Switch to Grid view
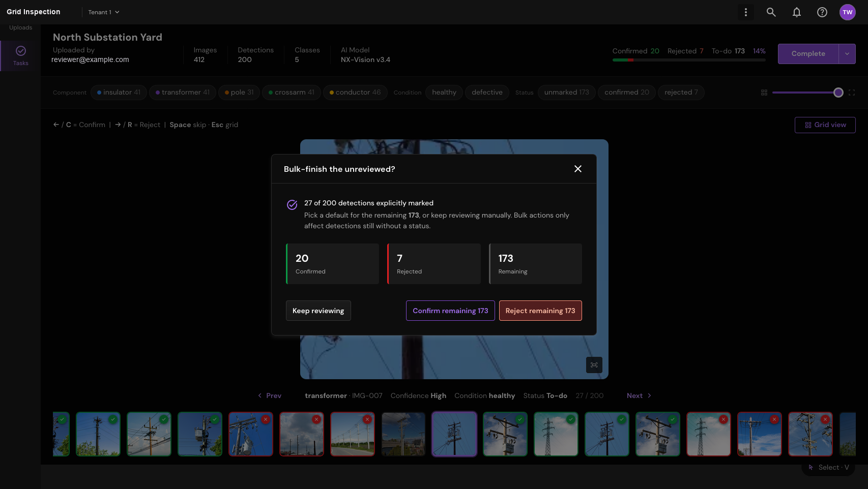868x489 pixels. point(825,125)
